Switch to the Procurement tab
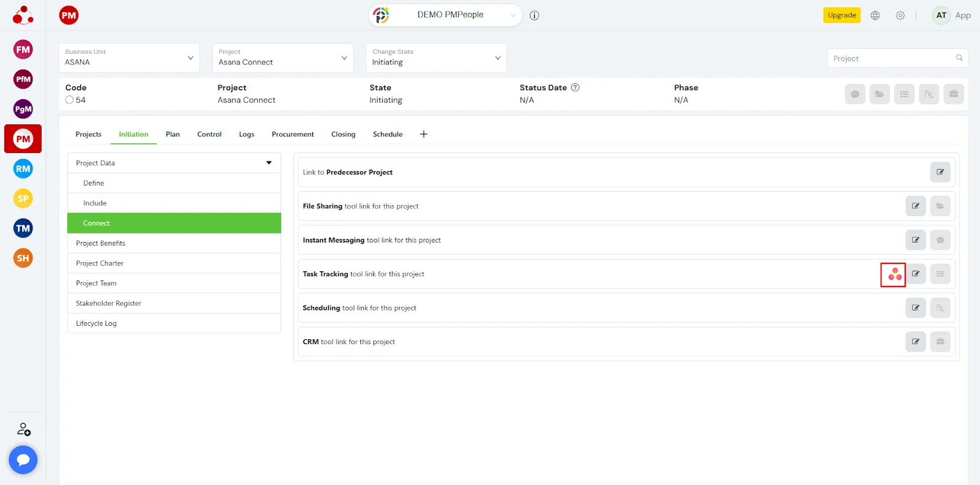The width and height of the screenshot is (980, 485). [293, 134]
